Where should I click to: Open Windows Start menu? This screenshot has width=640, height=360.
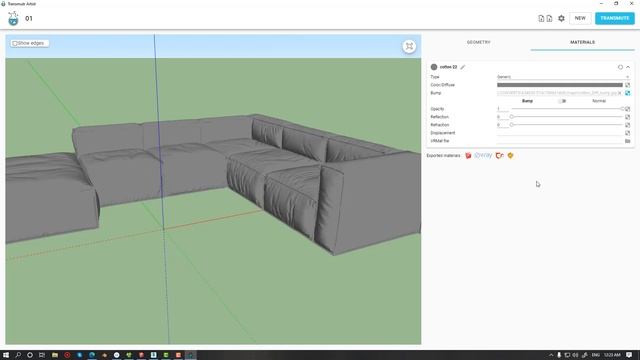(6, 355)
